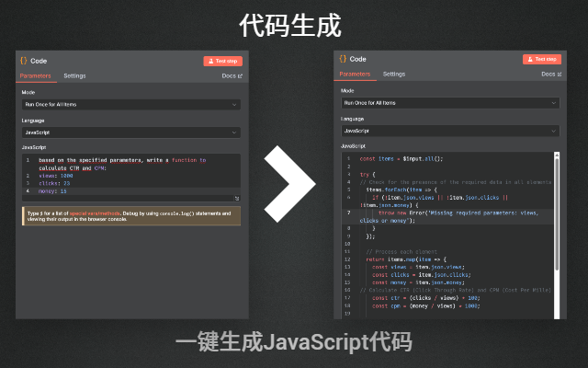Click 'clicks: 23' line in left editor
Screen dimensions: 588x368
[x=54, y=183]
